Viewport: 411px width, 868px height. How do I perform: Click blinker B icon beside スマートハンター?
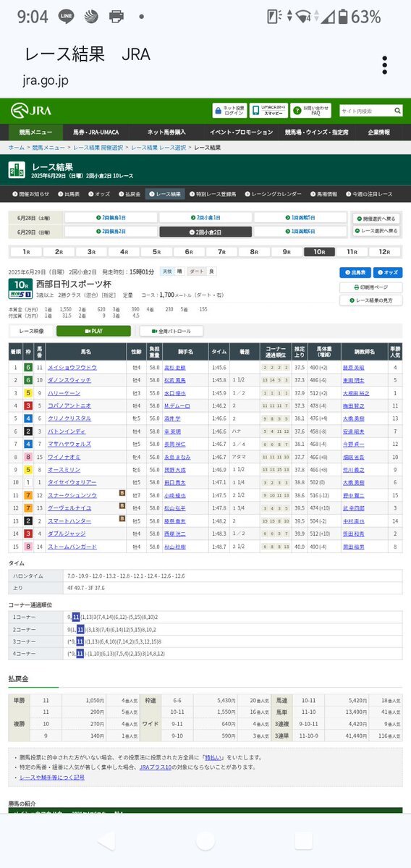122,519
